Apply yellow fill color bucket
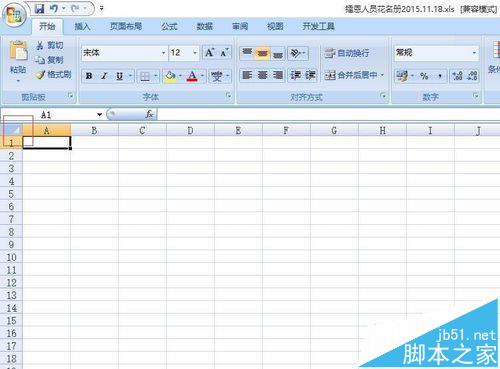The image size is (500, 369). (x=170, y=76)
